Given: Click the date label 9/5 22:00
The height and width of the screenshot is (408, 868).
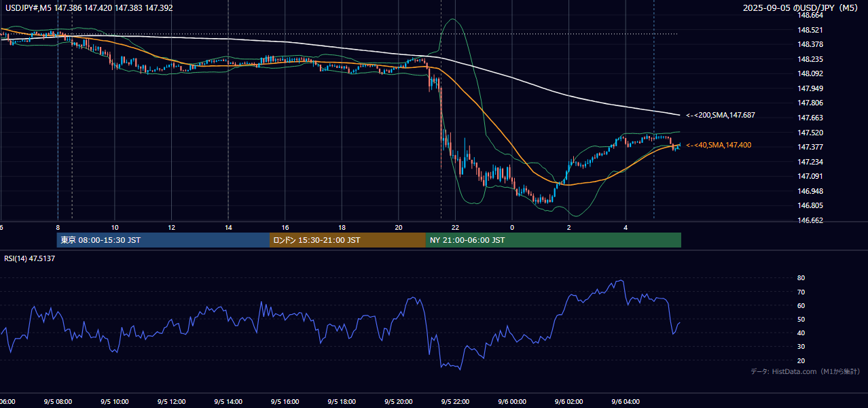Looking at the screenshot, I should point(455,402).
